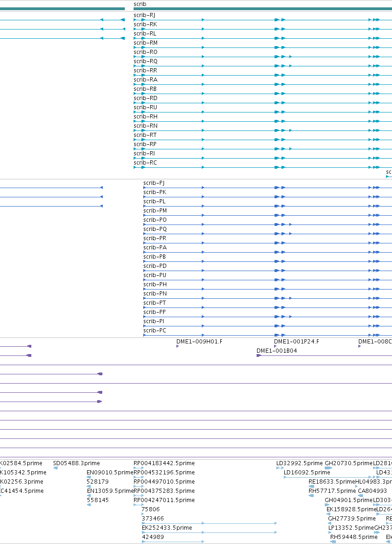The image size is (392, 544).
Task: Select the scrib-PA protein label
Action: coord(155,248)
